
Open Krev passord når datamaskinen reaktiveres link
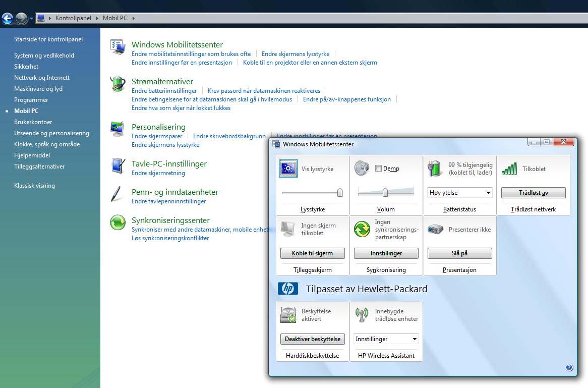[264, 91]
